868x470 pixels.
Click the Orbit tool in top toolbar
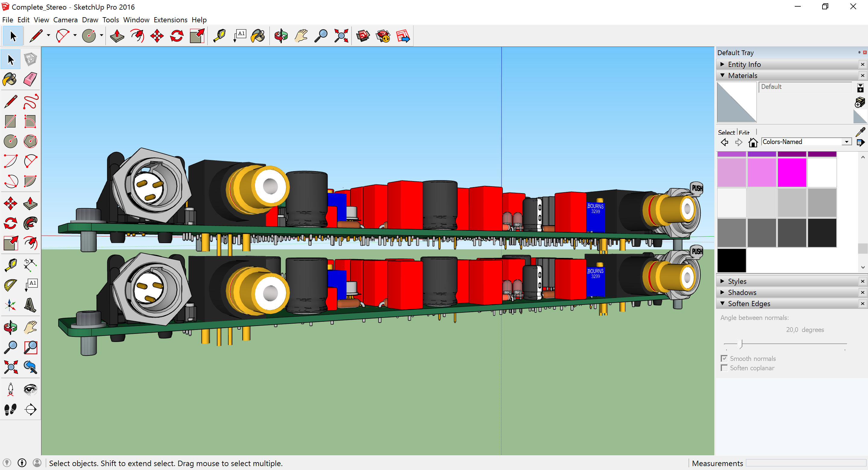click(281, 36)
